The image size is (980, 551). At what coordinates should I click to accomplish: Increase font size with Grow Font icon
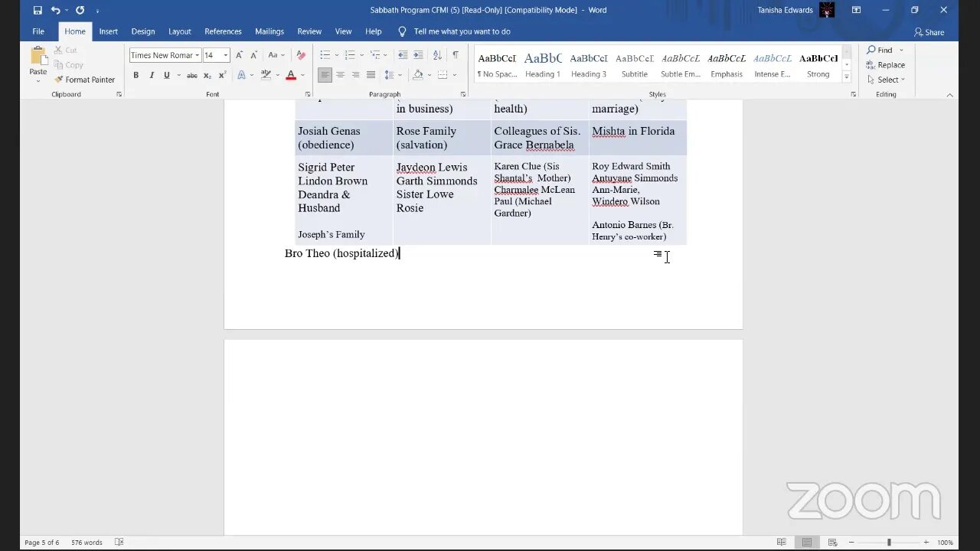click(239, 55)
